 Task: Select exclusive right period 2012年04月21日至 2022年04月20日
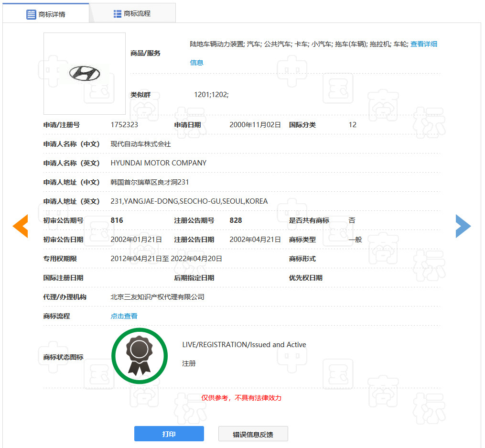[166, 259]
